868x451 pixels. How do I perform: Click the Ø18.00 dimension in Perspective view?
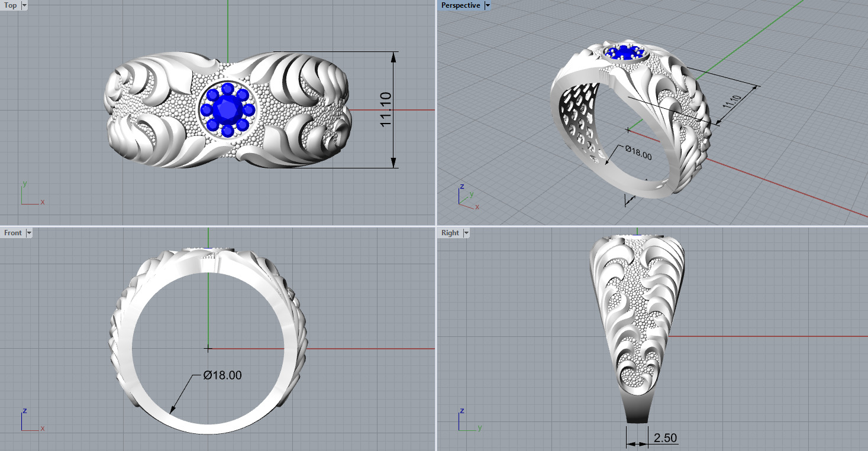point(638,153)
